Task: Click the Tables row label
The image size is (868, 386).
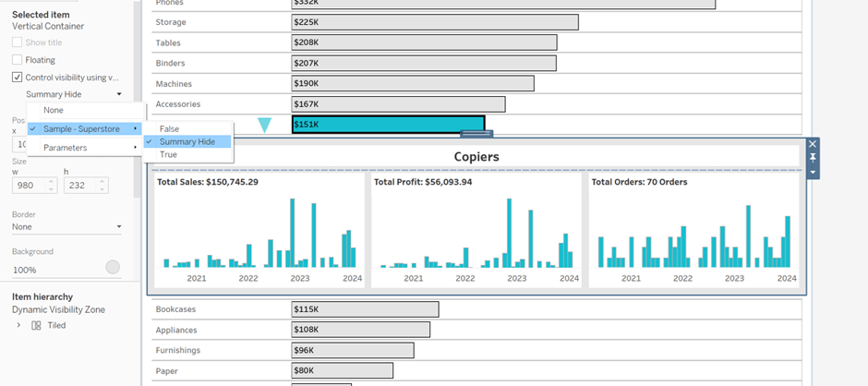Action: point(168,42)
